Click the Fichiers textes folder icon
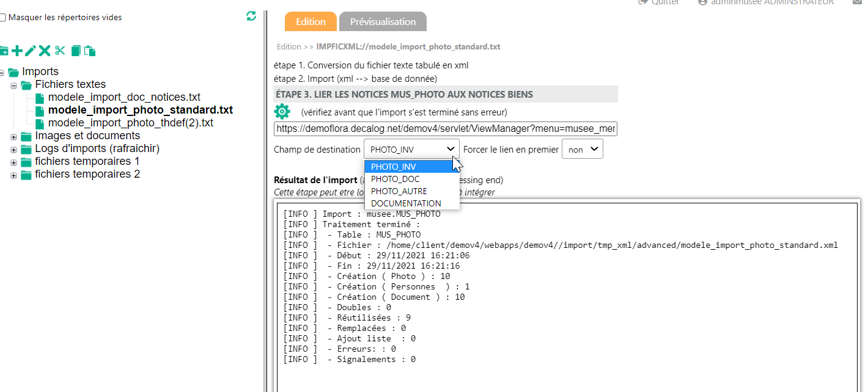 point(26,85)
